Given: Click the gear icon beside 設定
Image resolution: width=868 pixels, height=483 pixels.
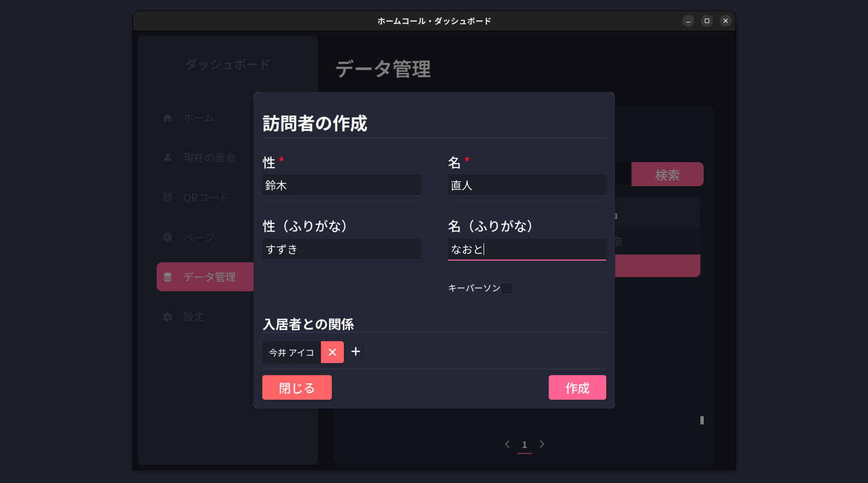Looking at the screenshot, I should coord(168,317).
